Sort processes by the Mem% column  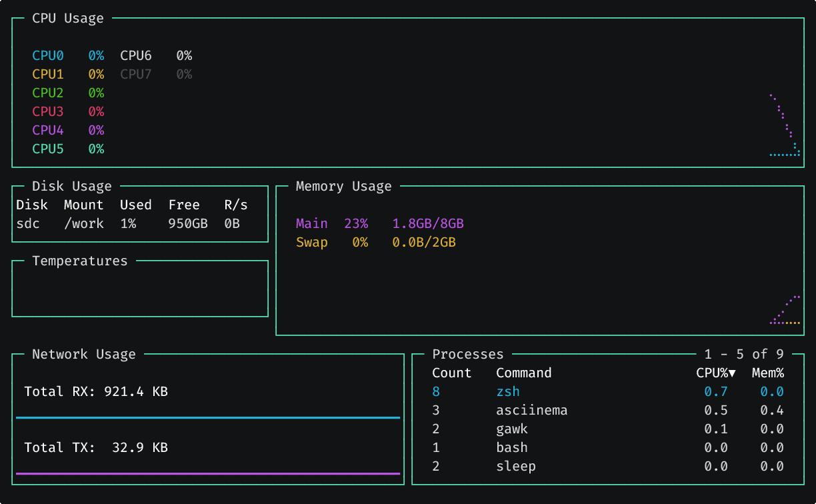tap(768, 373)
